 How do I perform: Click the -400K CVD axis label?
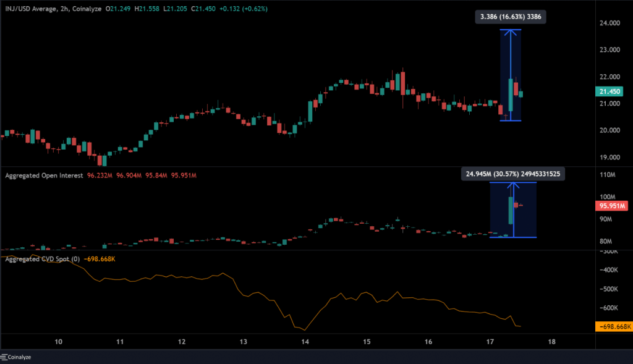(x=609, y=270)
